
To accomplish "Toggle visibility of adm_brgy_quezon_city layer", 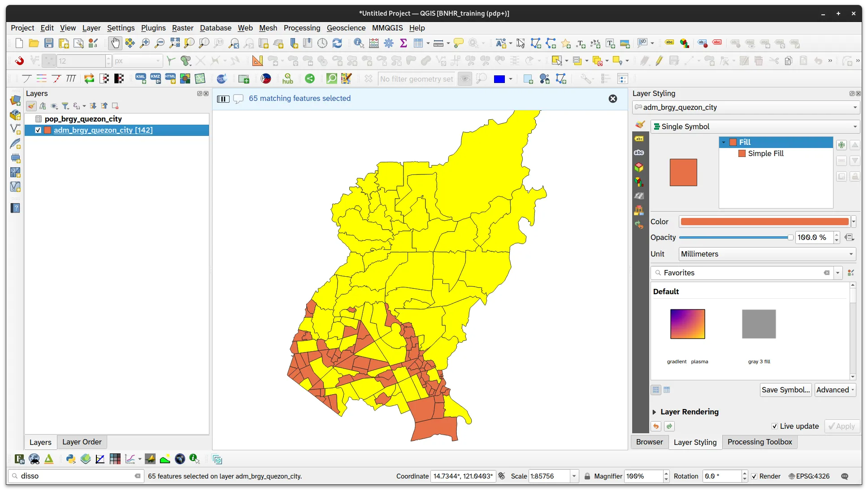I will 38,130.
